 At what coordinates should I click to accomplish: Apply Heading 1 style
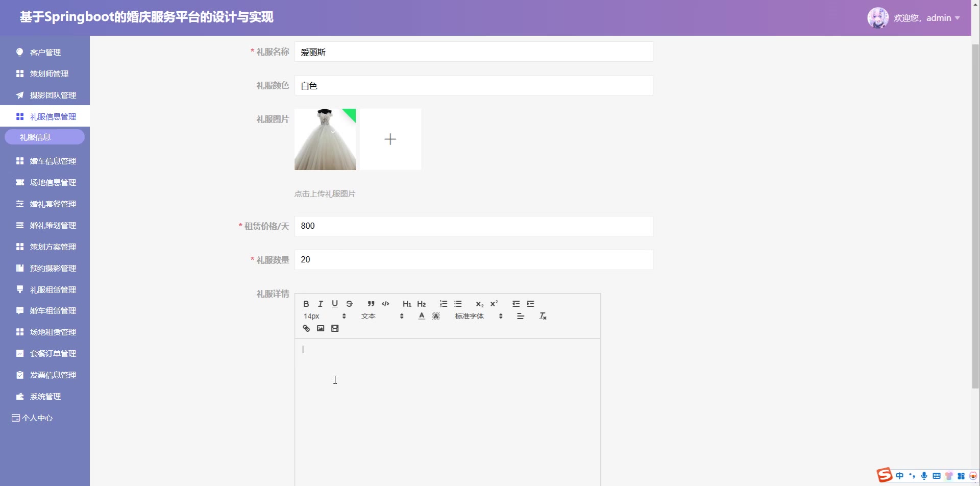pos(407,304)
